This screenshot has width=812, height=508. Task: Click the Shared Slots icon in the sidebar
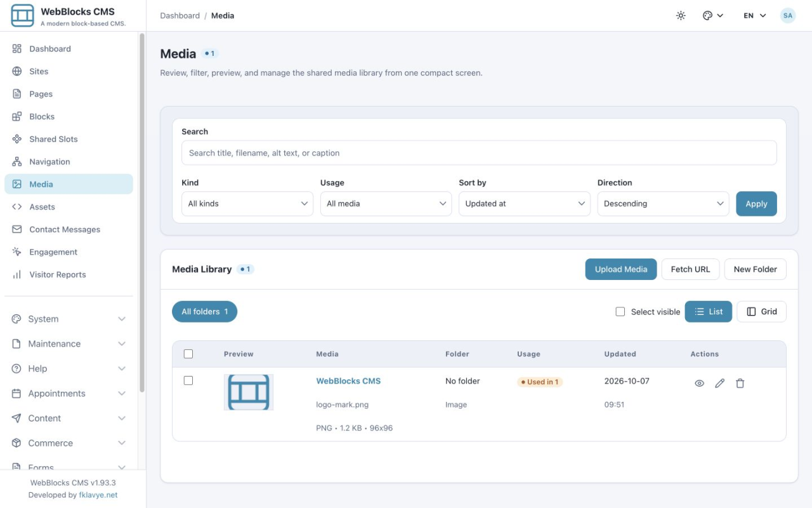click(17, 139)
